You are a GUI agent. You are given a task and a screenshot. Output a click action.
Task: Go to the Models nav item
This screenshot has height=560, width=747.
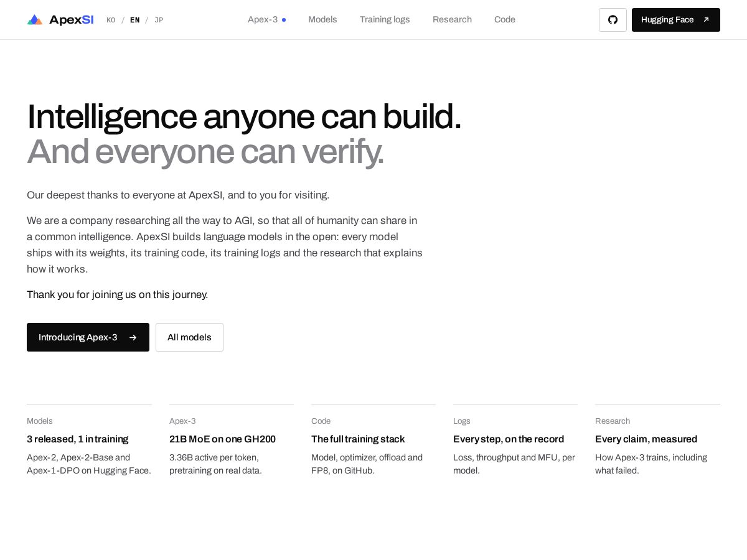click(322, 20)
